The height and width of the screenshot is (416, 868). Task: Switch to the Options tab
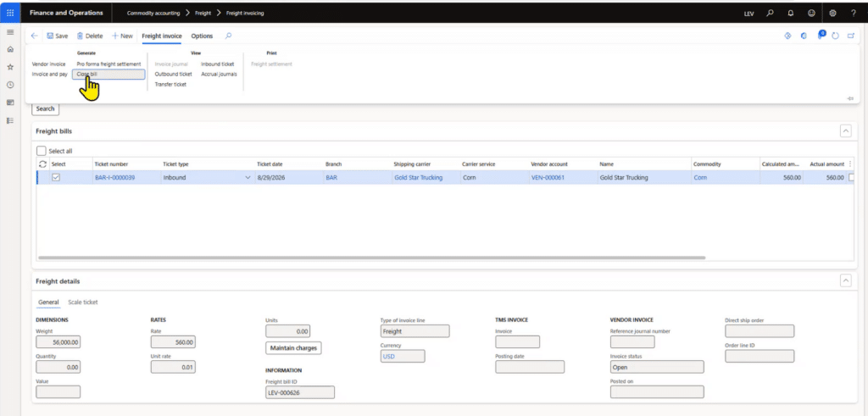tap(202, 36)
